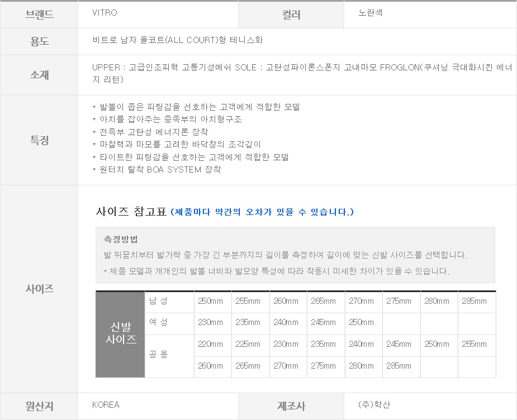Click the 여성 row label

coord(158,322)
